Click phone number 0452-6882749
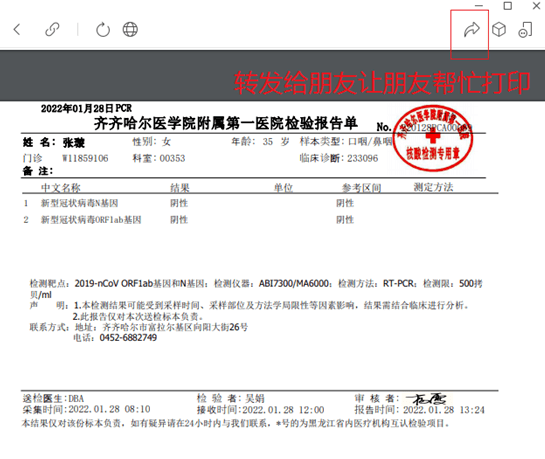The width and height of the screenshot is (545, 459). 128,338
